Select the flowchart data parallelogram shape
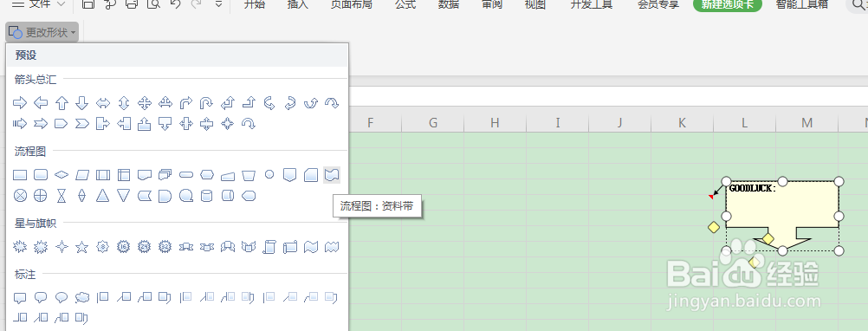Screen dimensions: 868x331 (82, 175)
